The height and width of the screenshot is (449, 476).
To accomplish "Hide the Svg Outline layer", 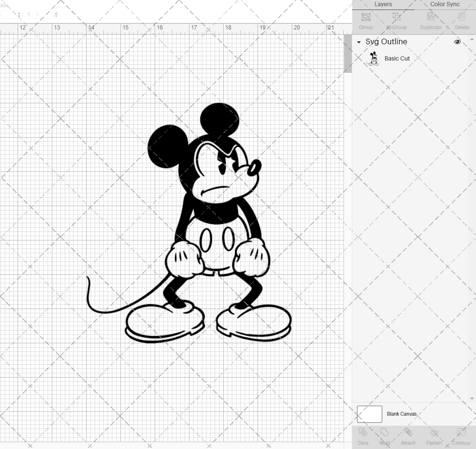I will pyautogui.click(x=457, y=42).
